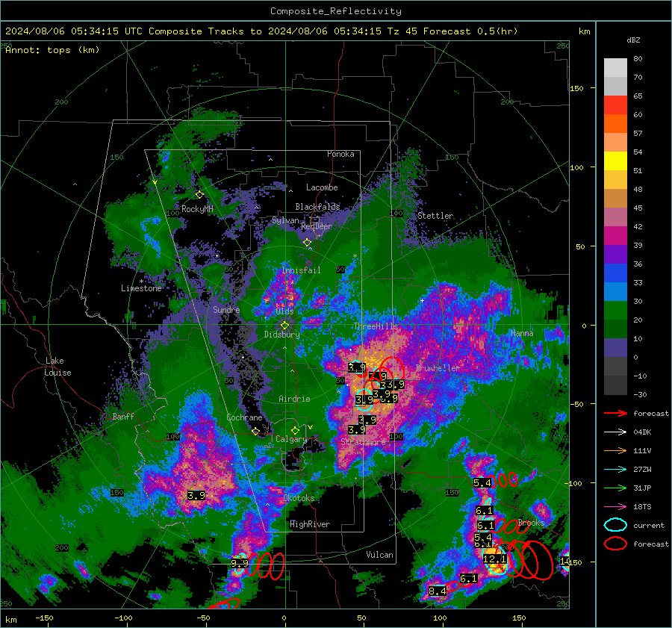
Task: Select the Hanna town label
Action: point(522,333)
